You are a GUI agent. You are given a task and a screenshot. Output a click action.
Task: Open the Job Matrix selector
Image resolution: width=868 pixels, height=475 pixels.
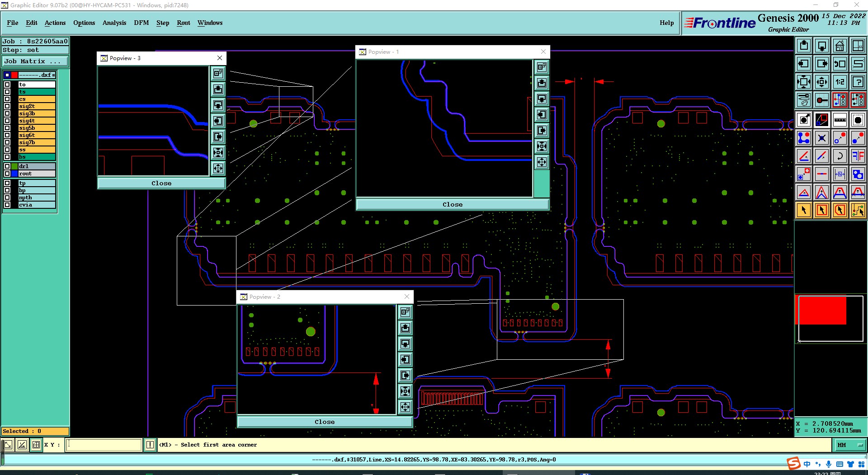35,61
